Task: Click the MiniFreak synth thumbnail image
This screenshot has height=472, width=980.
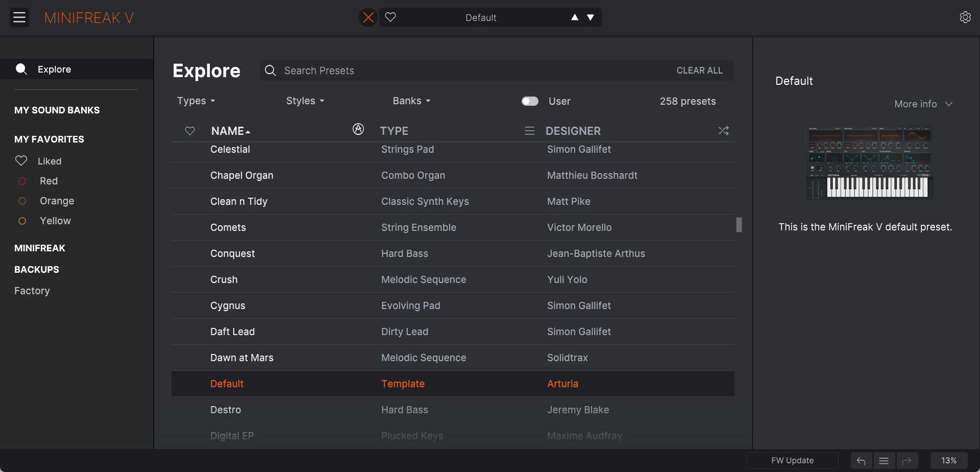Action: pyautogui.click(x=869, y=162)
